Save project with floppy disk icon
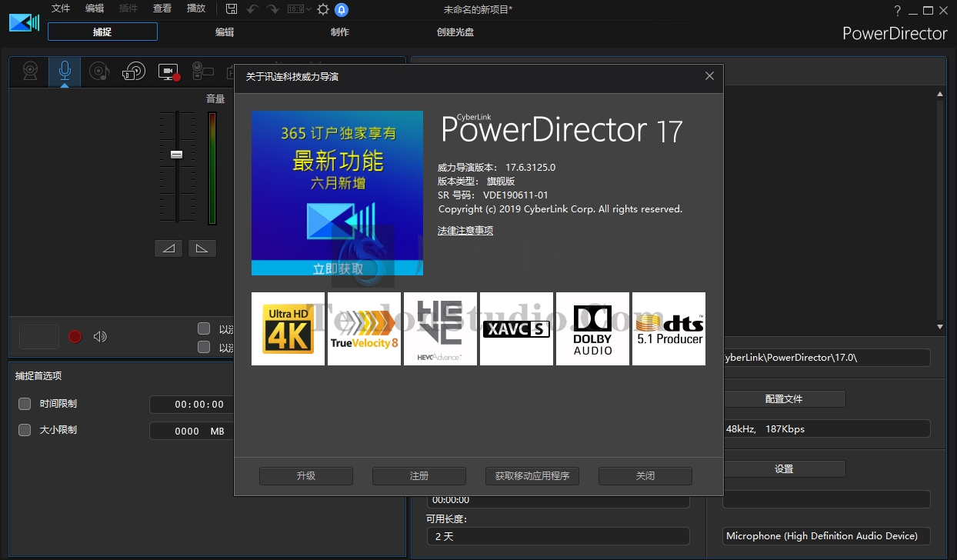 [232, 9]
